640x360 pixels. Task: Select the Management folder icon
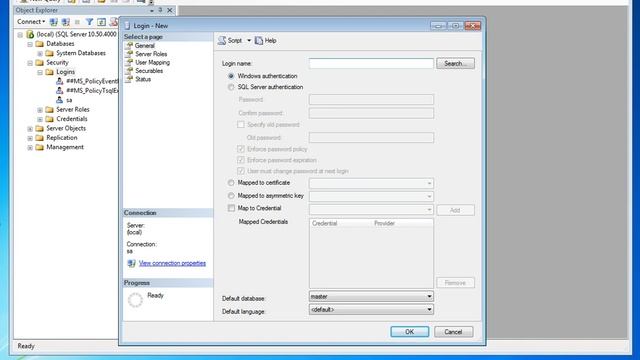pos(40,147)
